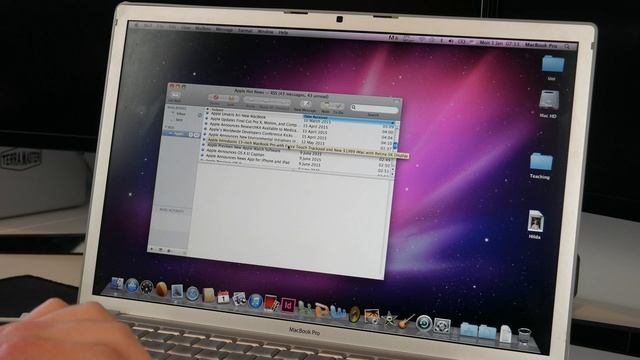Select message 'Apple's Worldwide Developers Conference Kicks...'
640x360 pixels.
pos(250,132)
